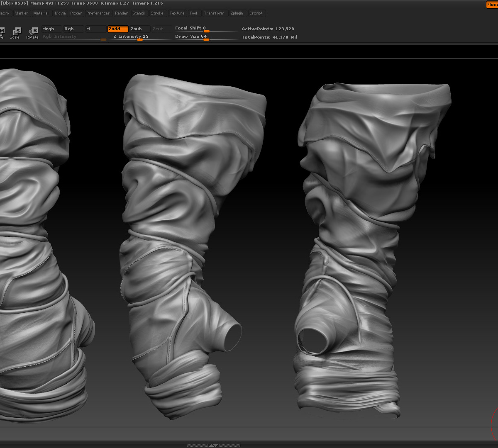
Task: Open the Render menu
Action: coord(122,13)
